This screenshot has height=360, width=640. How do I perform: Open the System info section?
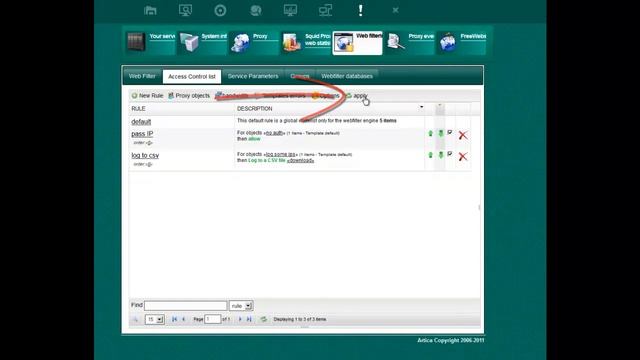point(202,42)
